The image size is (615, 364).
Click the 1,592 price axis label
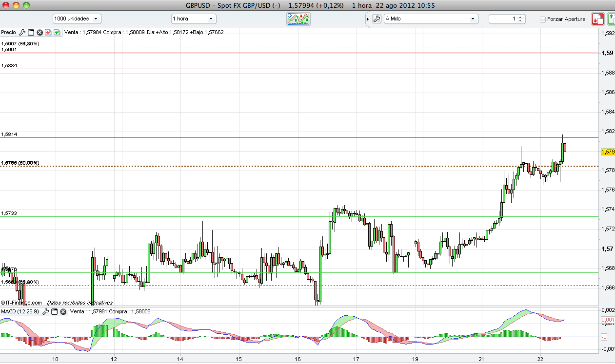pos(608,34)
